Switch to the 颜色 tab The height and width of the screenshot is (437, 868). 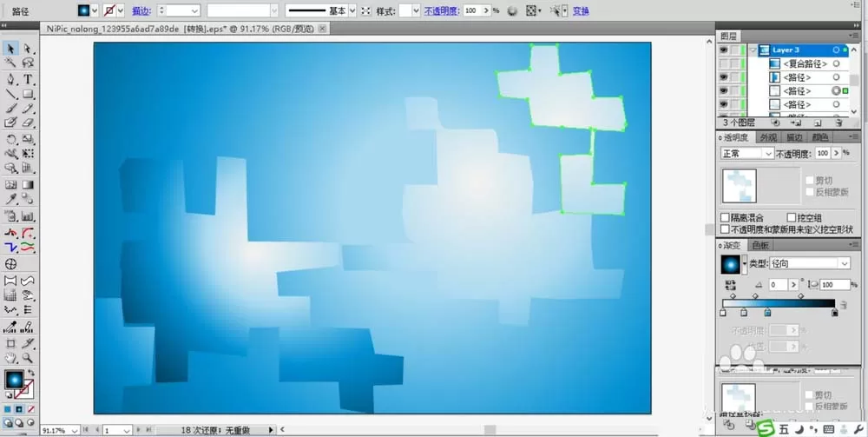[819, 137]
